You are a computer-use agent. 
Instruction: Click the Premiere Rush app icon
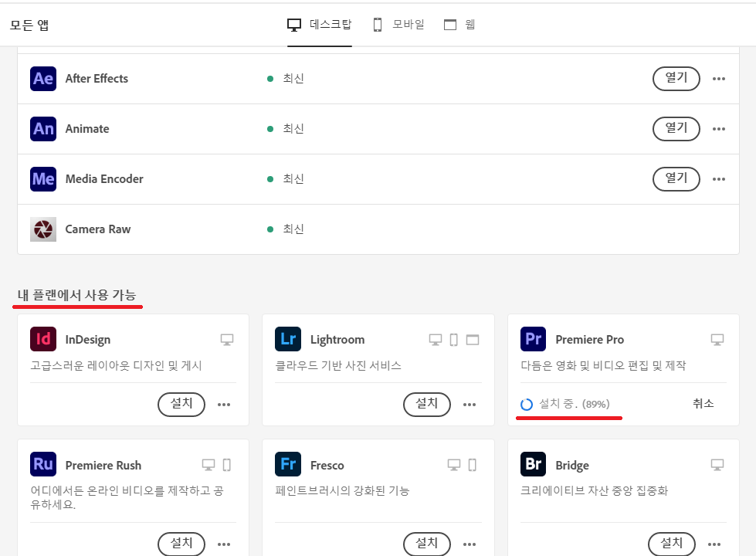tap(43, 464)
